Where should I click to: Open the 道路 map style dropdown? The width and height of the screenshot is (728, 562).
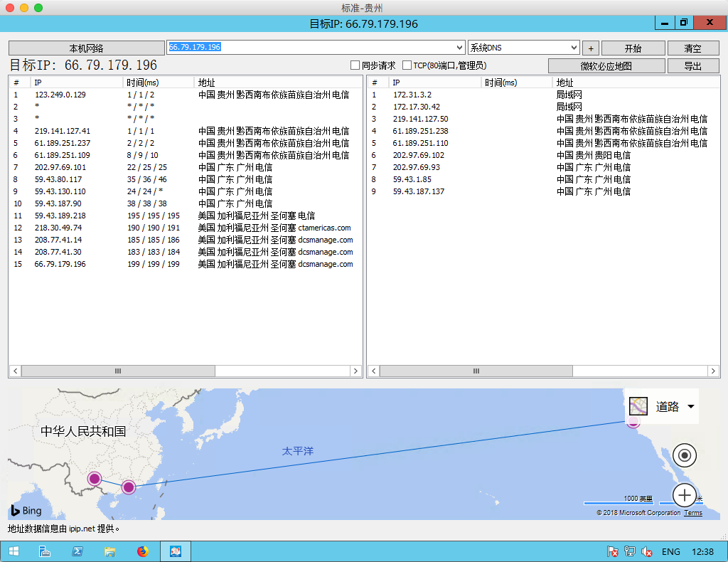tap(690, 406)
